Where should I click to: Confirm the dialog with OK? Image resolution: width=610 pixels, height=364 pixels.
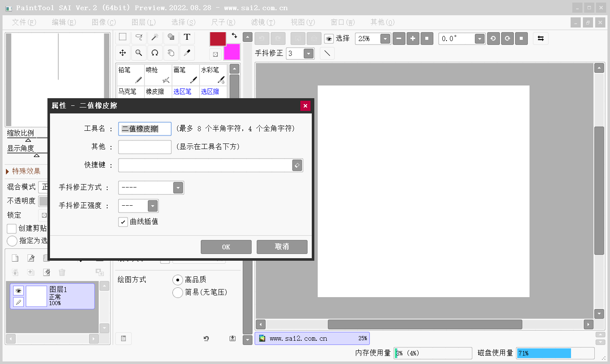click(x=226, y=247)
